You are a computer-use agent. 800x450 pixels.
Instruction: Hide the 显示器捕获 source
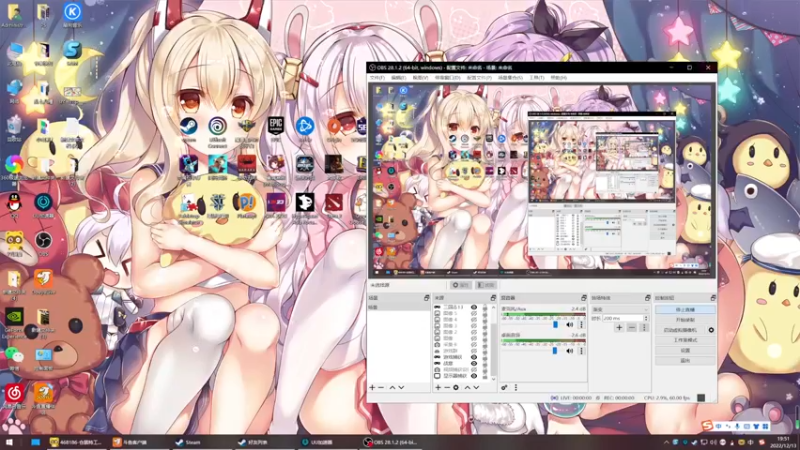474,376
